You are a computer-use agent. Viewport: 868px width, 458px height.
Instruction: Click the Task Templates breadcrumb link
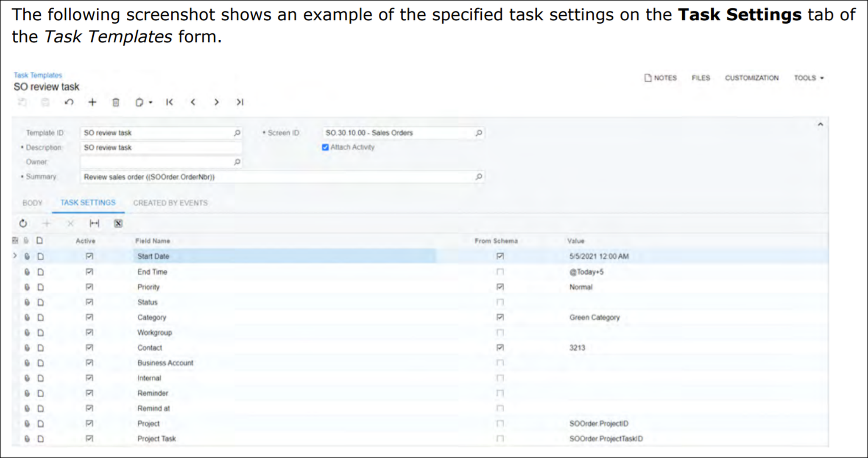tap(38, 75)
